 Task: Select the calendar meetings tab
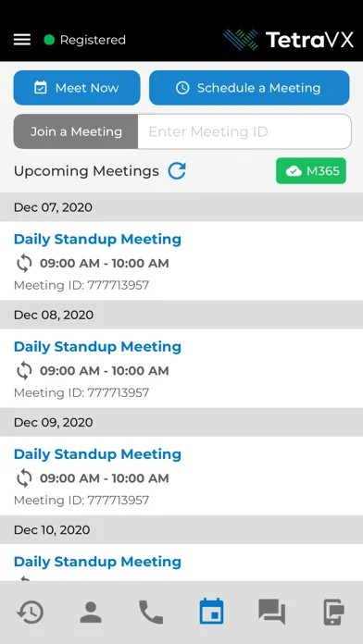(x=212, y=612)
